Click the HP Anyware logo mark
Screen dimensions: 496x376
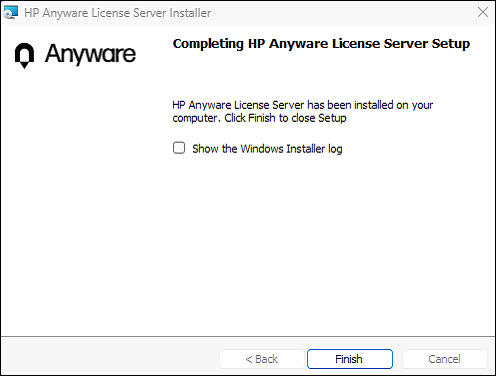(24, 55)
